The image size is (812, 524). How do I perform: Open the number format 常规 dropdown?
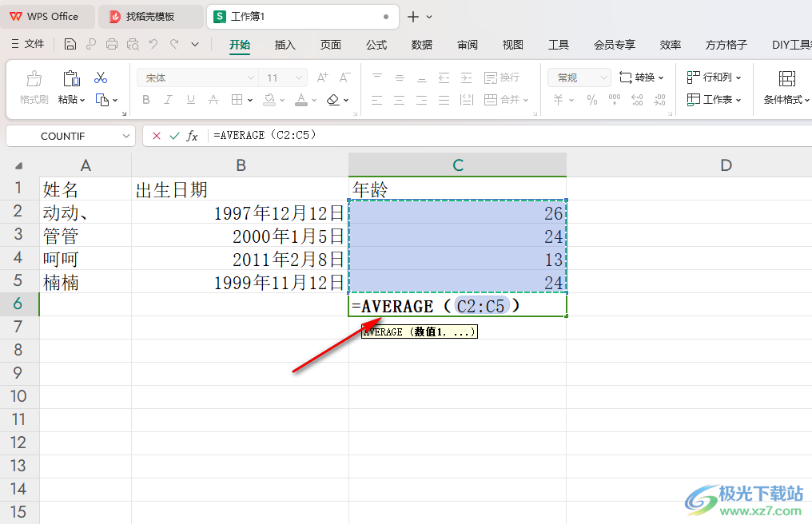[x=604, y=77]
